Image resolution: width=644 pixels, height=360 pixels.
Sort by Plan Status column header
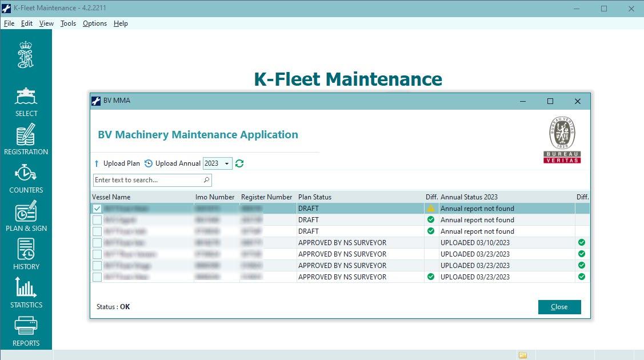(315, 197)
